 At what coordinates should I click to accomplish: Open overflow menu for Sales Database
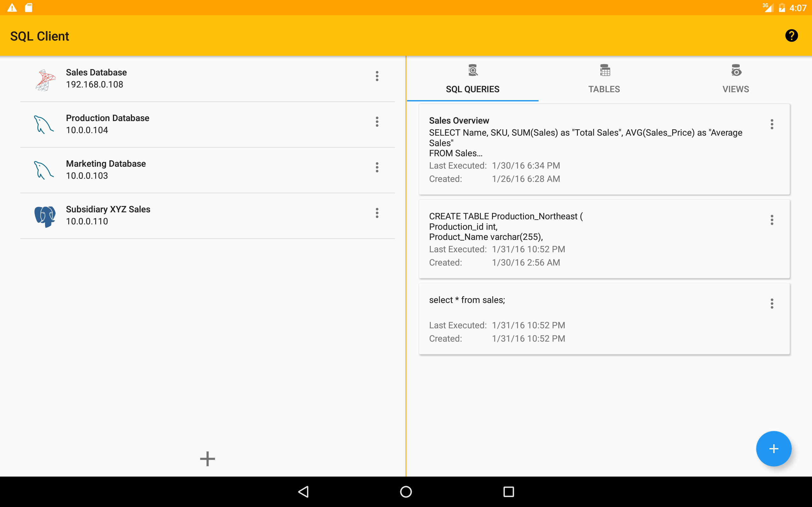[x=377, y=76]
